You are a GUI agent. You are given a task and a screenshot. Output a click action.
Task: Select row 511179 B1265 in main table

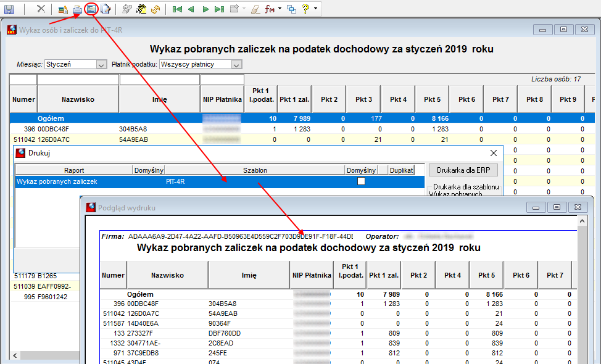click(44, 276)
